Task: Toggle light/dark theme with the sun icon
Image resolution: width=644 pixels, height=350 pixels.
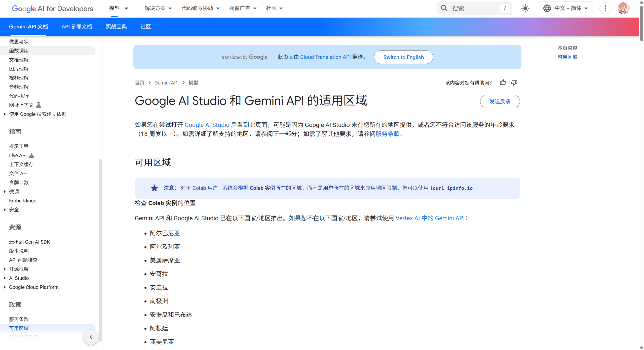Action: [x=525, y=8]
